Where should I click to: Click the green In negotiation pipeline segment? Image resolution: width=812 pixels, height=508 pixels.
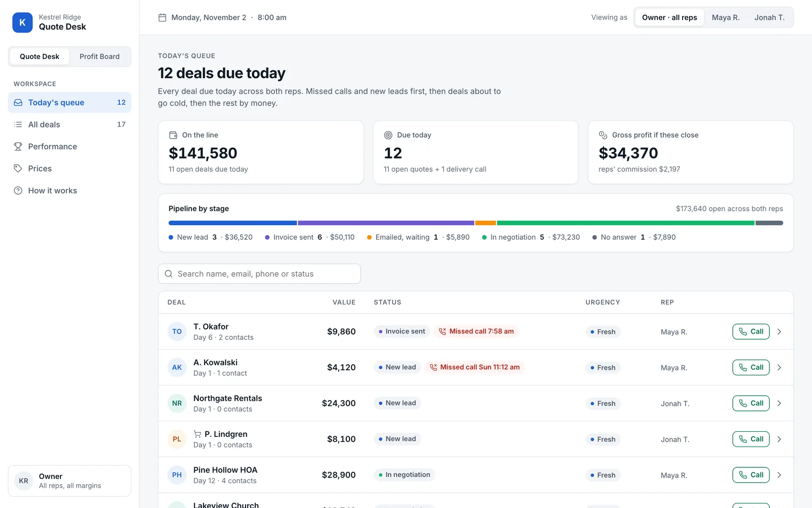tap(625, 223)
